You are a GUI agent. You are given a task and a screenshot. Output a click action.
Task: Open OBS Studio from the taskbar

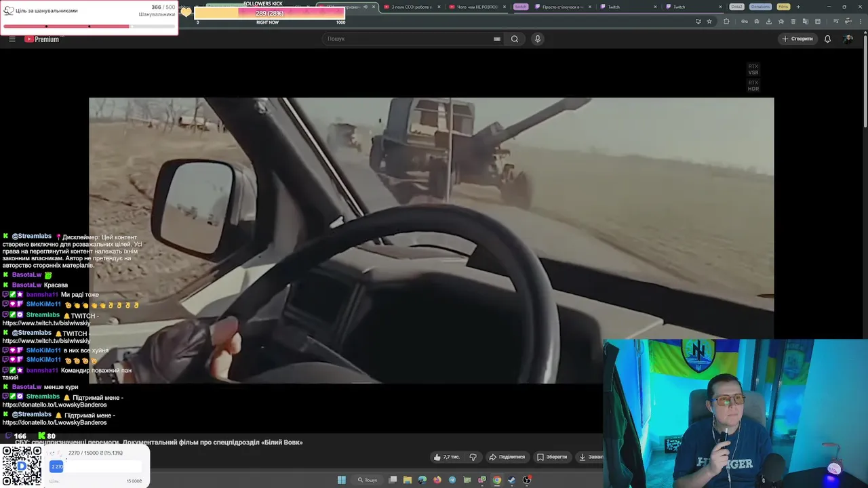527,480
